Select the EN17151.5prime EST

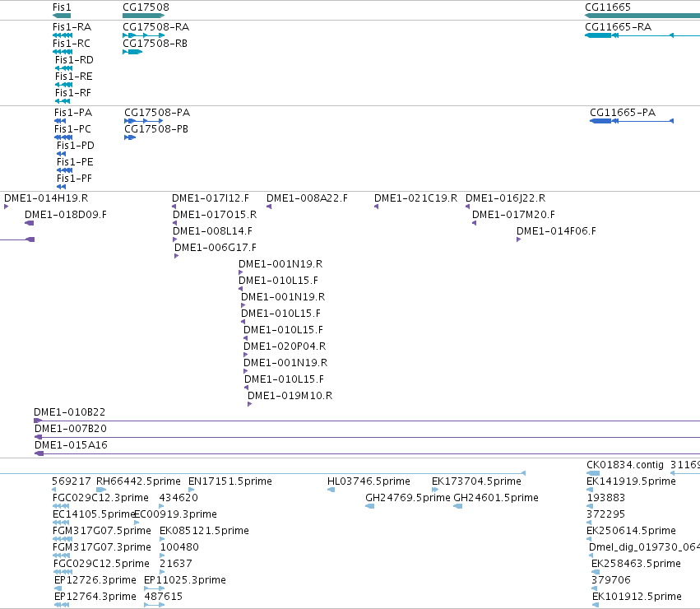(230, 481)
